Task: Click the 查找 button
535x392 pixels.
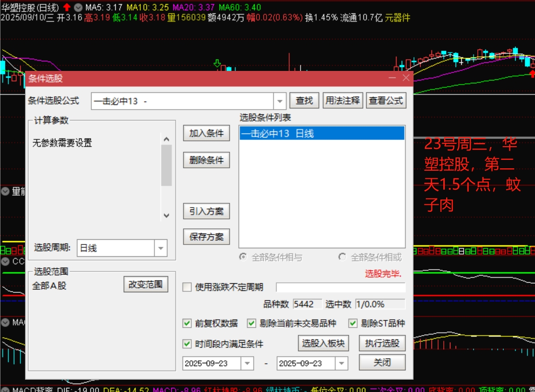Action: pyautogui.click(x=304, y=101)
